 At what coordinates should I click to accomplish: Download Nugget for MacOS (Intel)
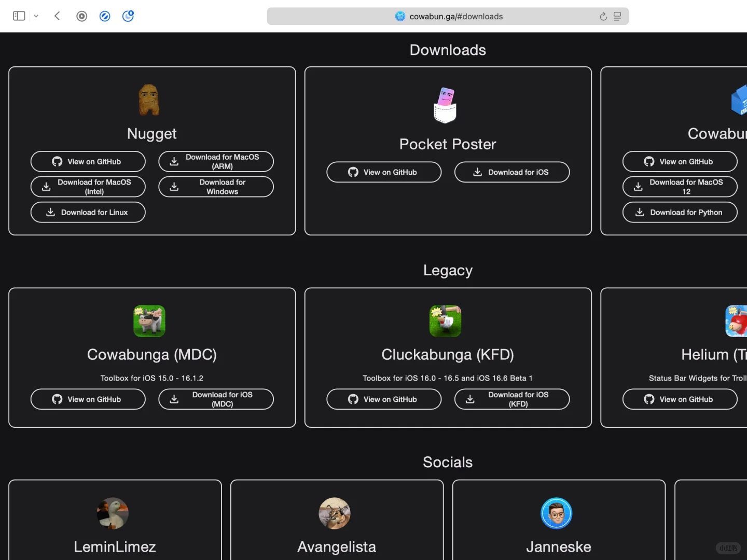click(x=88, y=187)
